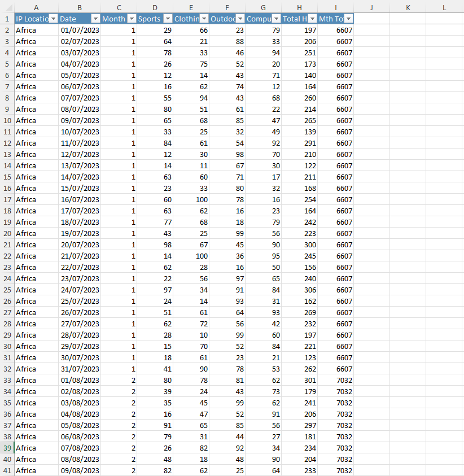Select row 1 header
This screenshot has width=464, height=476.
click(x=7, y=19)
